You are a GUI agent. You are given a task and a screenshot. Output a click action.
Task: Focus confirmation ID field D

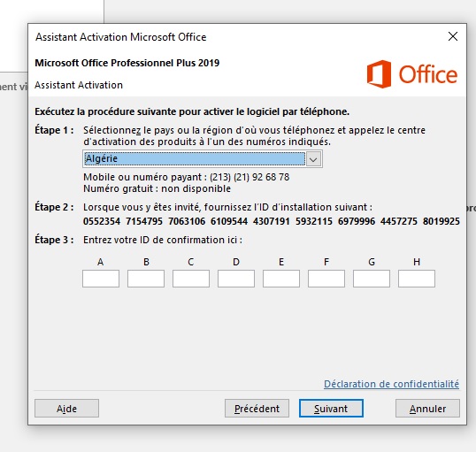236,279
